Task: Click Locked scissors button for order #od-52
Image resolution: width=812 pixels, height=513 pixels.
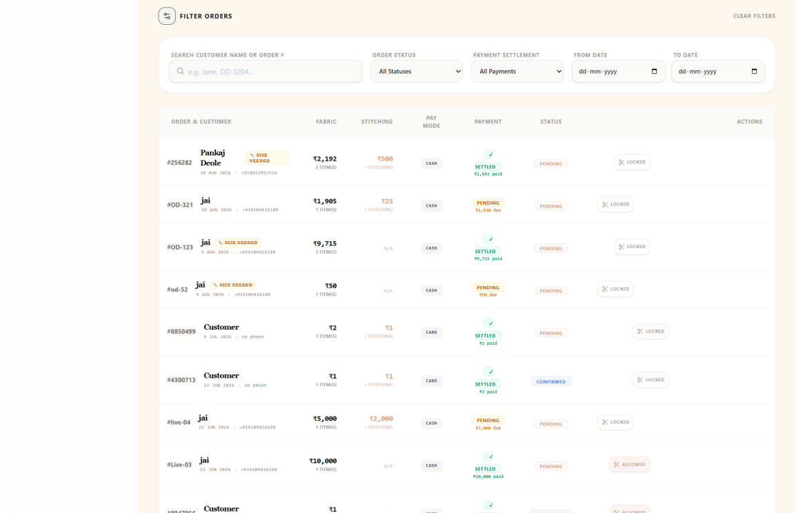Action: [x=615, y=289]
